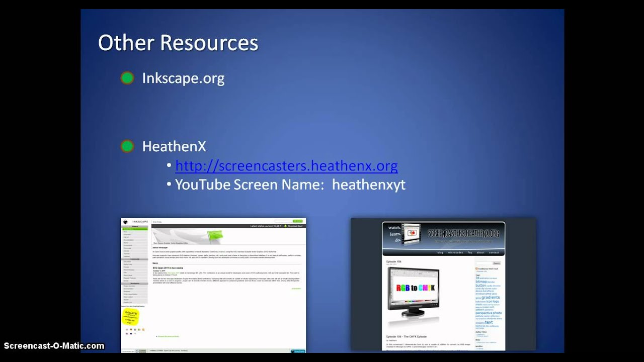Click the Search button on Screencasters page
Image resolution: width=644 pixels, height=362 pixels.
tap(497, 263)
